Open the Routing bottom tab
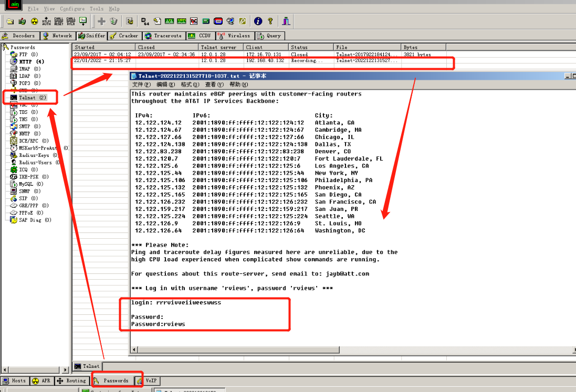Viewport: 576px width, 392px height. coord(71,381)
